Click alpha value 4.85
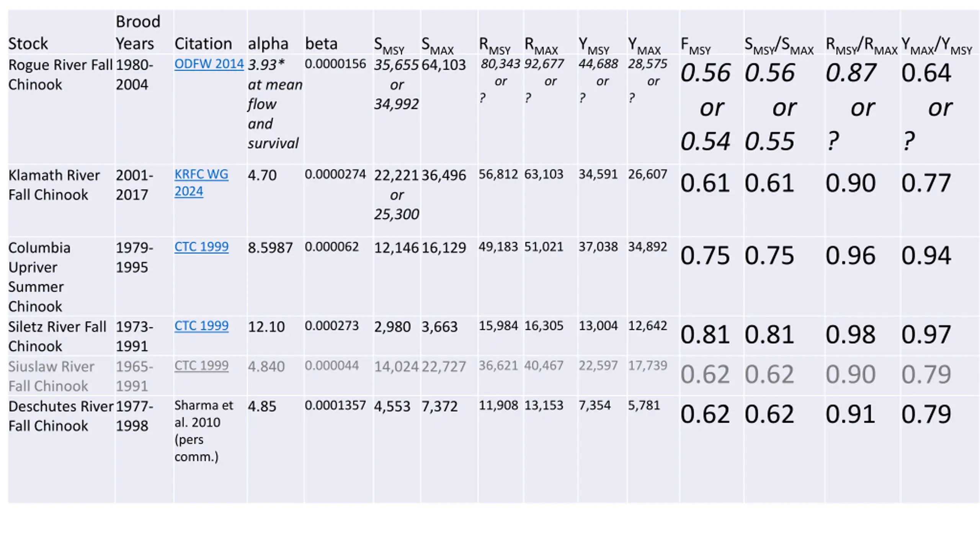The width and height of the screenshot is (980, 551). (x=262, y=406)
